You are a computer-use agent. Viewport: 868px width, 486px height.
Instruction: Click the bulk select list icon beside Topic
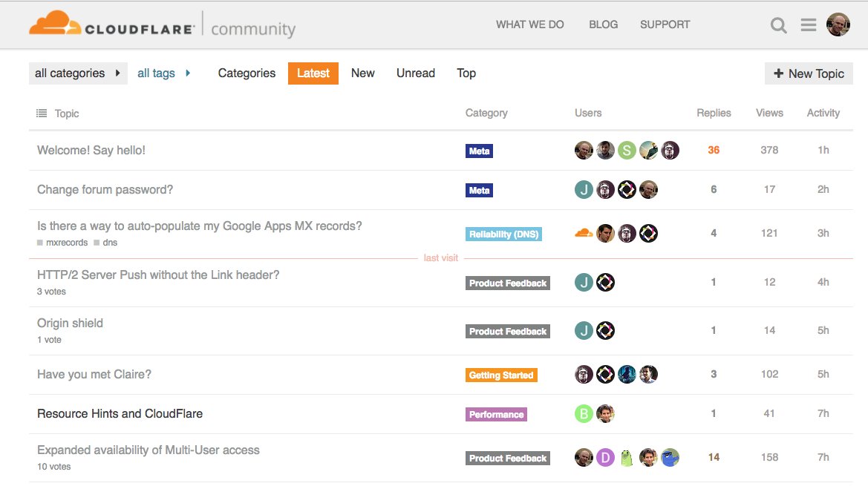[42, 114]
